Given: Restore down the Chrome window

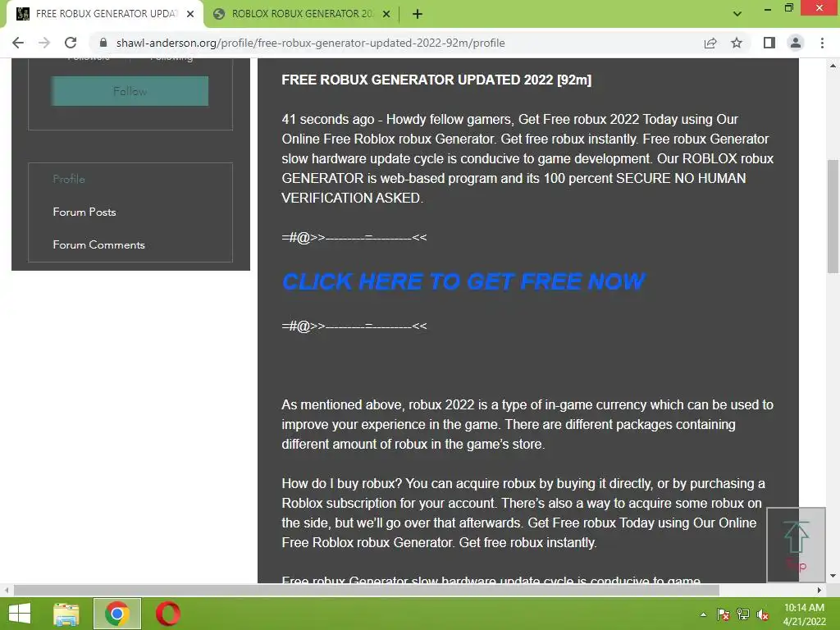Looking at the screenshot, I should [x=789, y=8].
